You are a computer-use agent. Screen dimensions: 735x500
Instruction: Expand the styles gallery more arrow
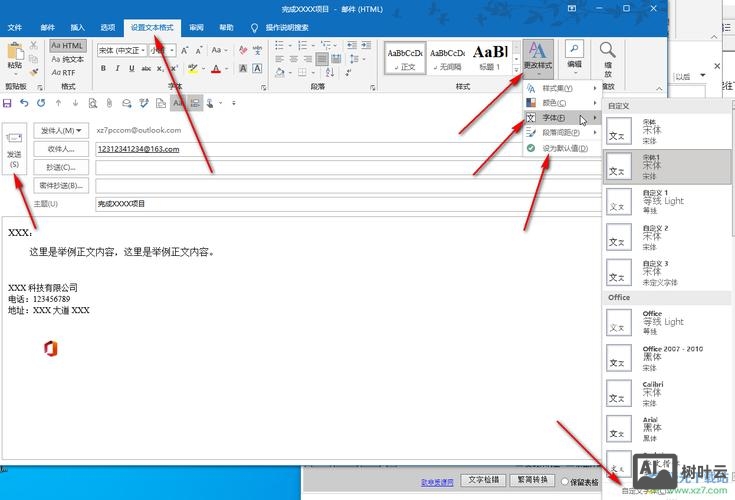517,70
